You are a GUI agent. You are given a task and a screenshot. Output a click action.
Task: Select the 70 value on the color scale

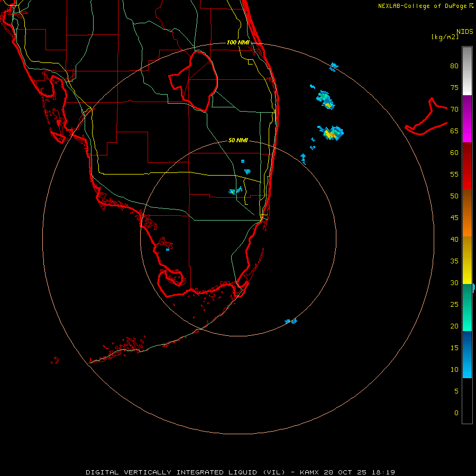[x=454, y=109]
